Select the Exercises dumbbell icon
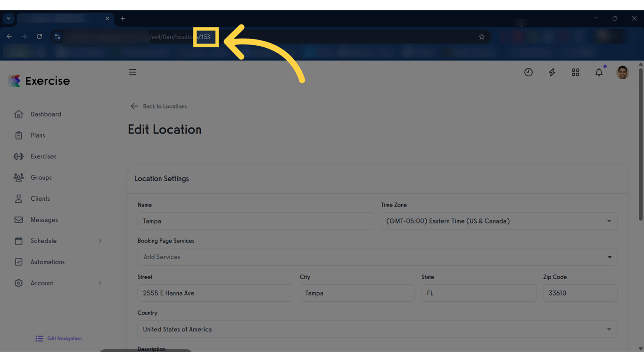The height and width of the screenshot is (362, 644). click(x=18, y=156)
